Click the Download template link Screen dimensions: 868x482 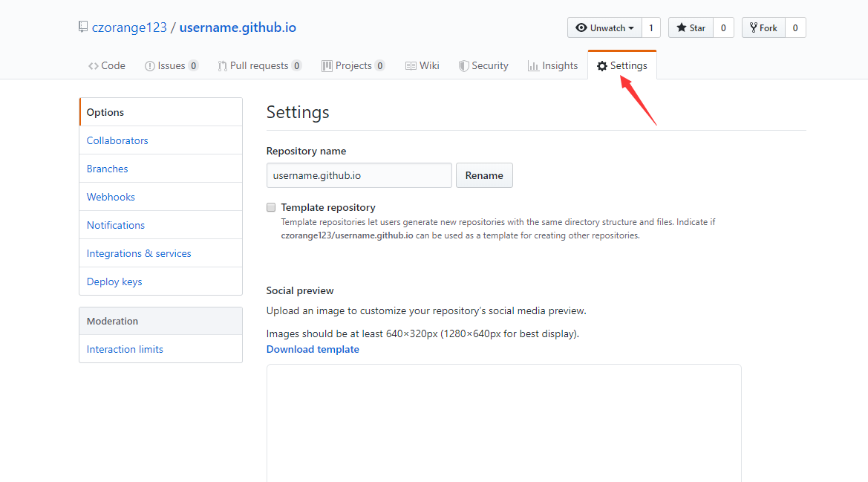[x=313, y=349]
